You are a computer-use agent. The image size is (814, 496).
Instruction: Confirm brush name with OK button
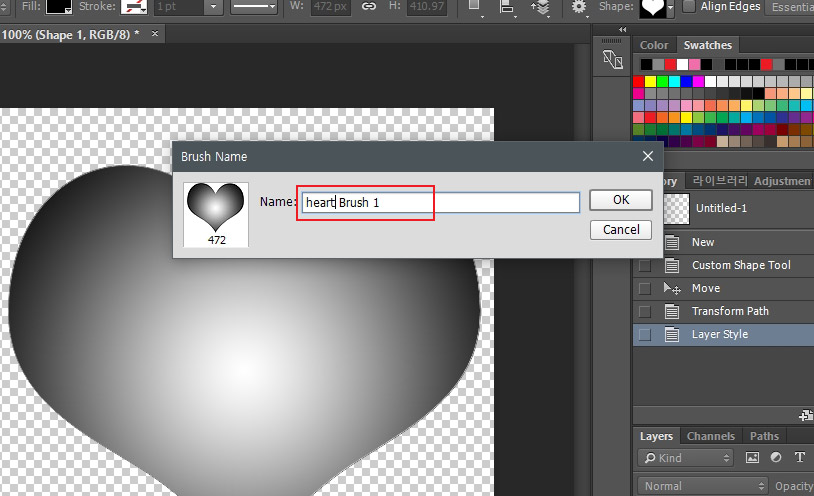coord(621,200)
